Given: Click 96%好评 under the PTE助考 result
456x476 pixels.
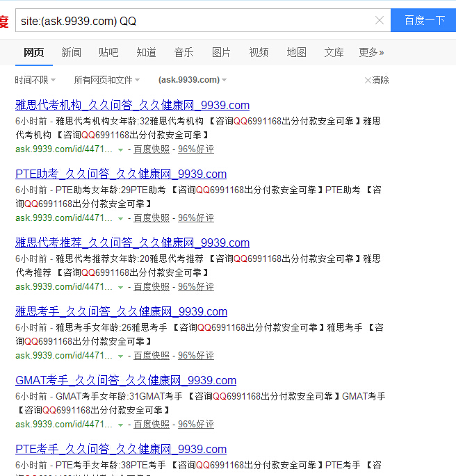Looking at the screenshot, I should 196,218.
